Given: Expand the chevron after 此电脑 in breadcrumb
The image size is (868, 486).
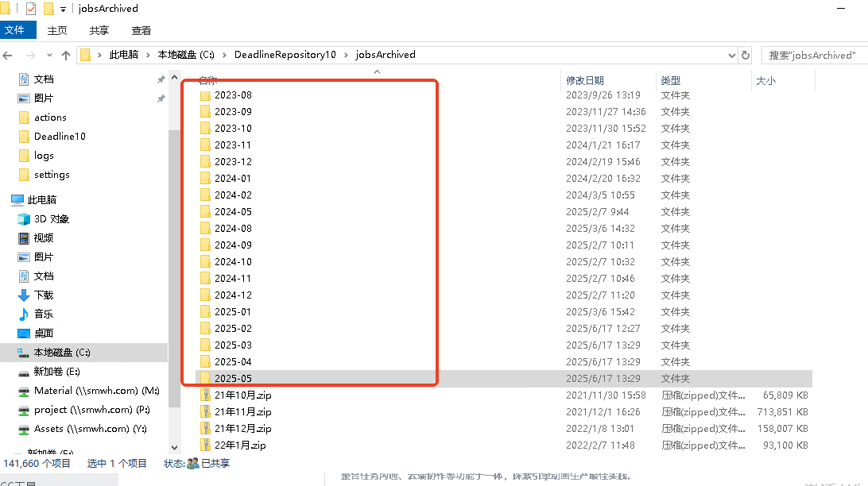Looking at the screenshot, I should [x=148, y=55].
